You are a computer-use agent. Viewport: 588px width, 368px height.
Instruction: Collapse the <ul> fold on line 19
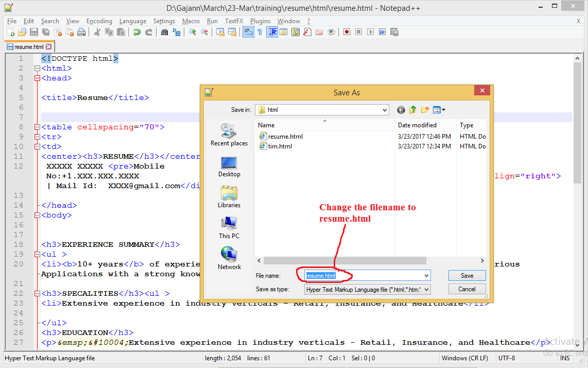pos(37,254)
